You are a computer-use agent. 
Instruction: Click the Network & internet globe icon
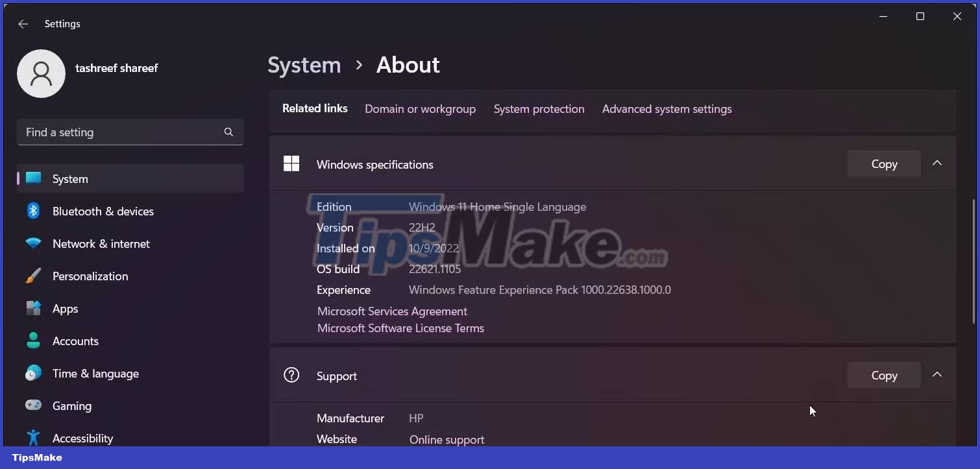tap(33, 243)
